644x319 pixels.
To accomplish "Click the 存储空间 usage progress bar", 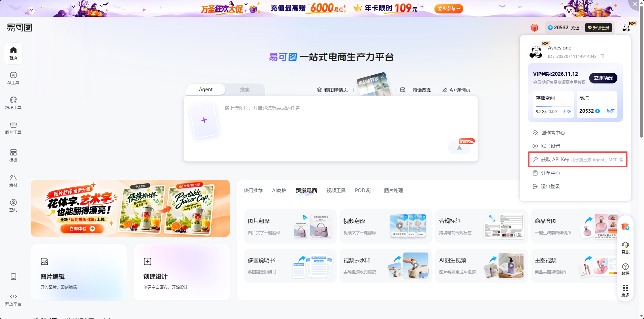I will pyautogui.click(x=553, y=106).
